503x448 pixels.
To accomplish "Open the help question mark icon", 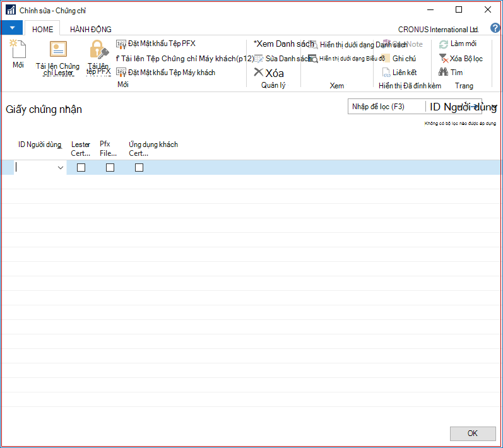I will coord(495,28).
